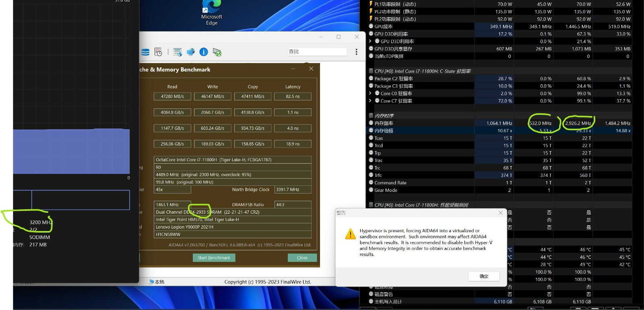This screenshot has width=644, height=310.
Task: Click the clock icon beside GPU D3D共享显存
Action: (371, 48)
